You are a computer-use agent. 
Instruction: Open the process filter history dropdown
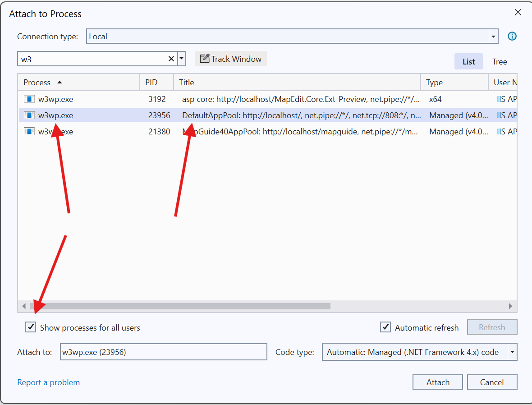(182, 59)
